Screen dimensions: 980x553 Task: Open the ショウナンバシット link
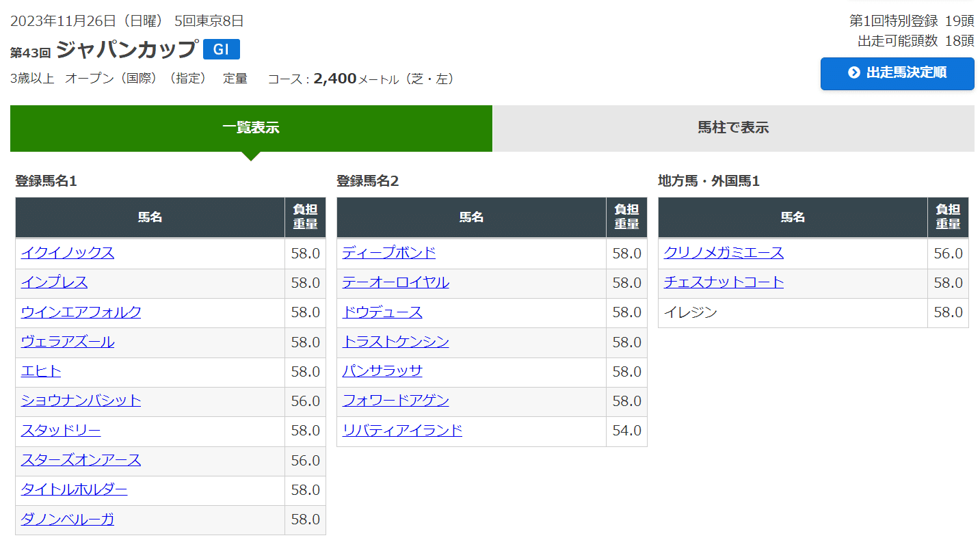coord(81,401)
